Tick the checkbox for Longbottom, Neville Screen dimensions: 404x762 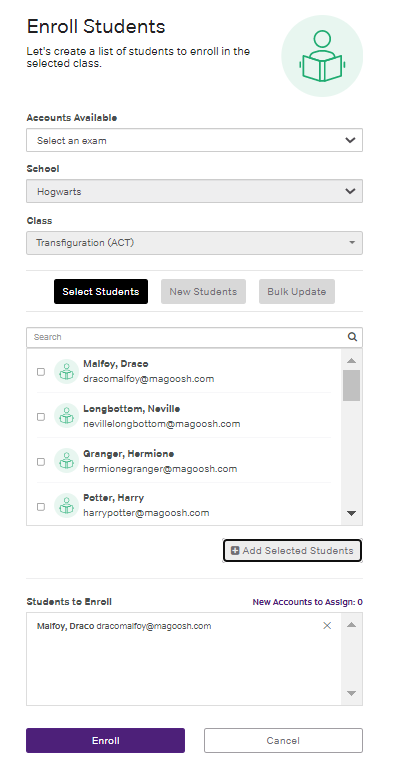point(41,416)
